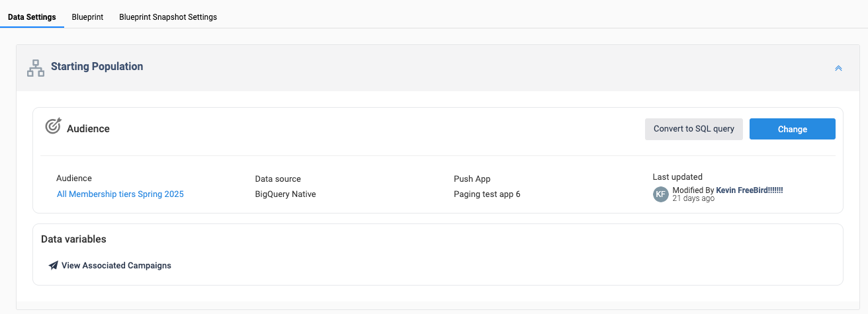
Task: Collapse the Starting Population section chevron
Action: click(838, 68)
